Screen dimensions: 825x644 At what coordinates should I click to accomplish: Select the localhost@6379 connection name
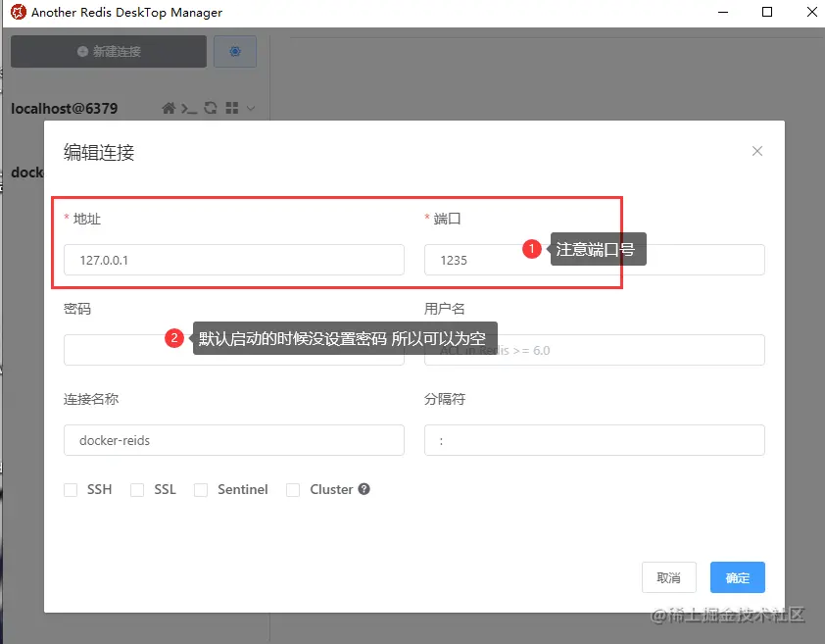[65, 109]
